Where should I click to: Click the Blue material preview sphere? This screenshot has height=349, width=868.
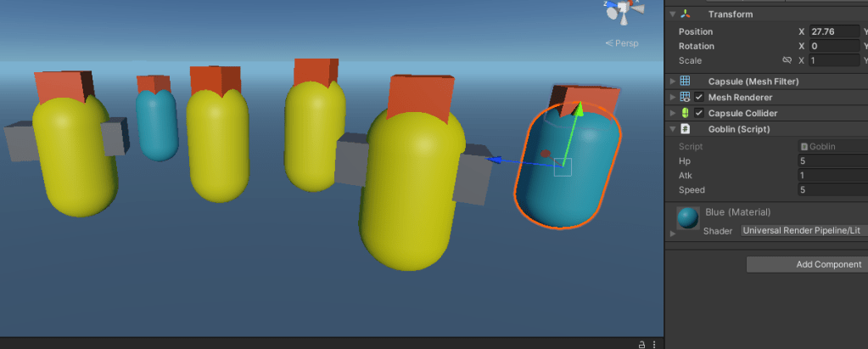tap(688, 218)
